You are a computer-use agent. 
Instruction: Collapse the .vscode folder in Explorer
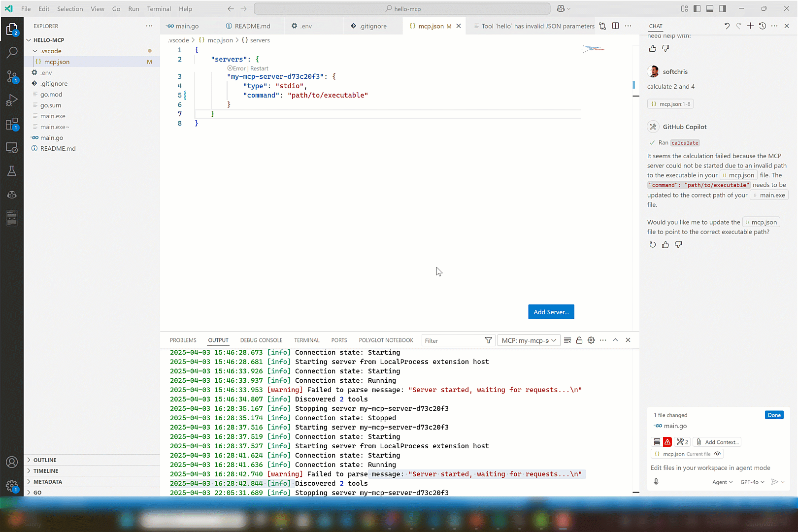coord(34,51)
